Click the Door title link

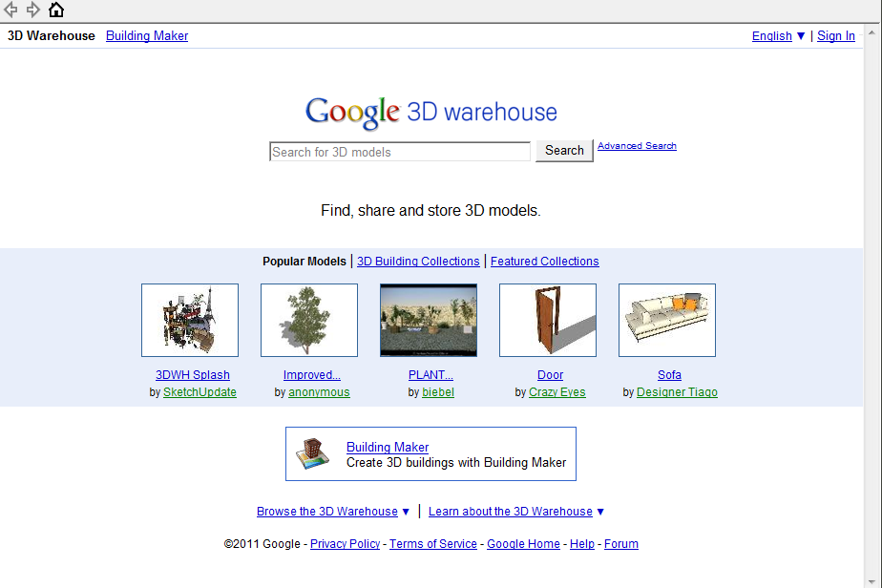(550, 375)
